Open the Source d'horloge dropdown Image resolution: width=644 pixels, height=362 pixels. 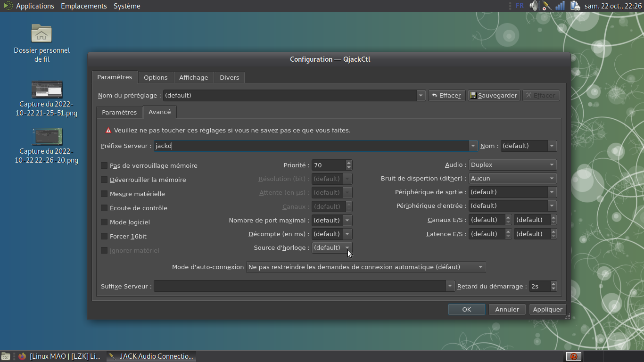[332, 247]
